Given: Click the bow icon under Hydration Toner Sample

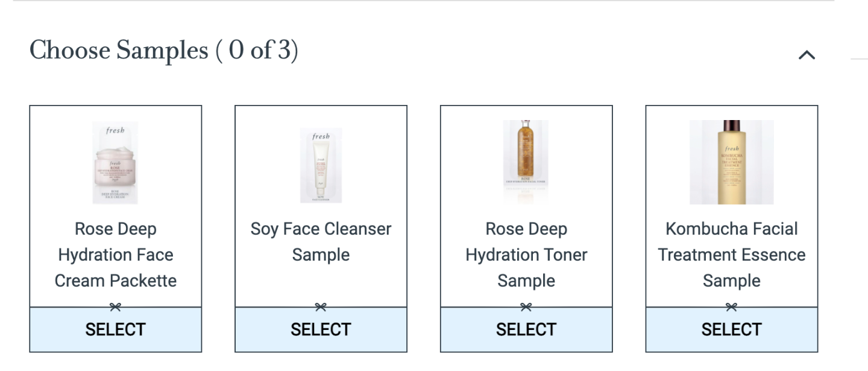Looking at the screenshot, I should pos(526,307).
